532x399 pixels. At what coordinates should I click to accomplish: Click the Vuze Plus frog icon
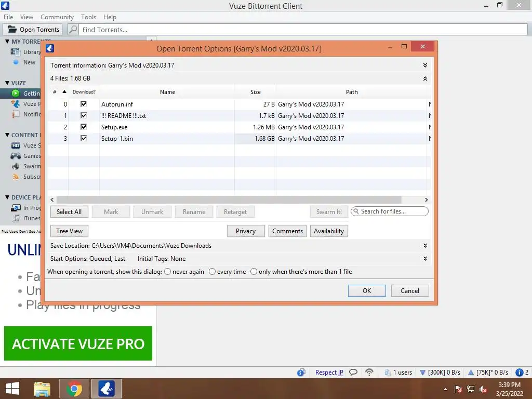[15, 104]
